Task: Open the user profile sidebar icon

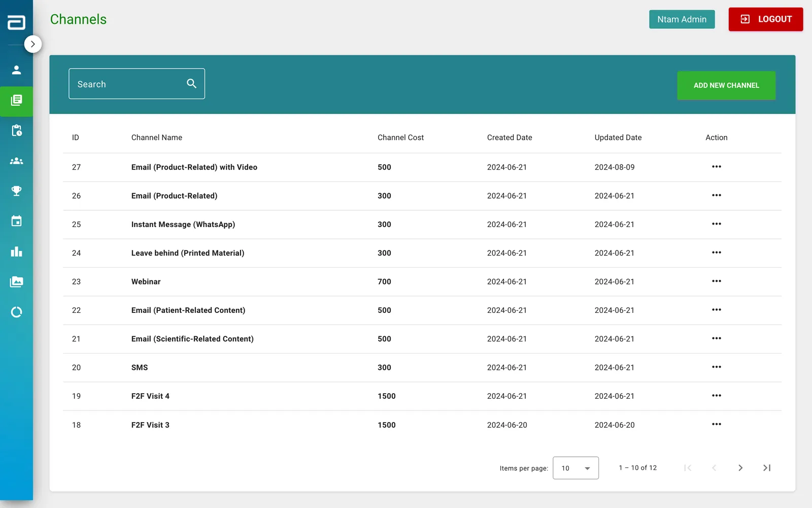Action: point(16,70)
